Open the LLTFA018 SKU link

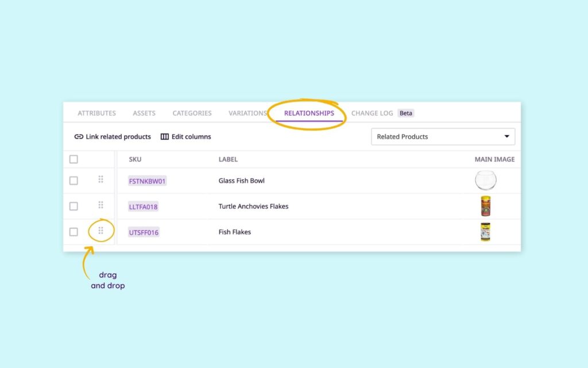click(x=143, y=206)
